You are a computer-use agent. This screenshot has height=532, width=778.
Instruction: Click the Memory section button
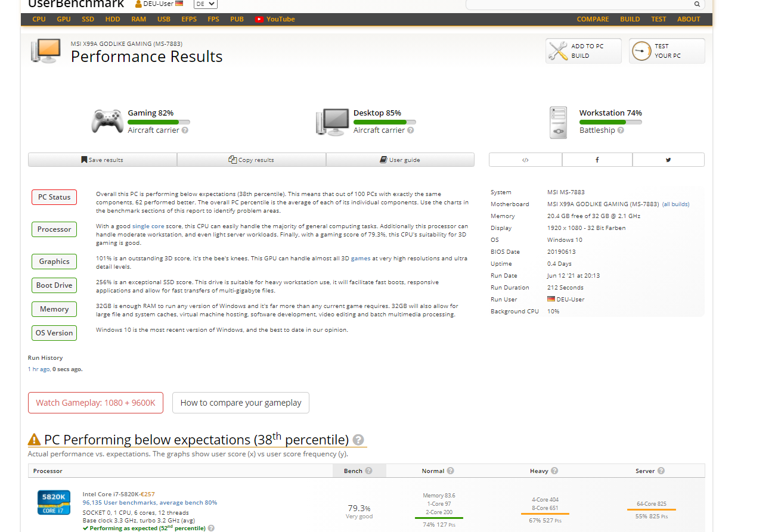pos(54,309)
